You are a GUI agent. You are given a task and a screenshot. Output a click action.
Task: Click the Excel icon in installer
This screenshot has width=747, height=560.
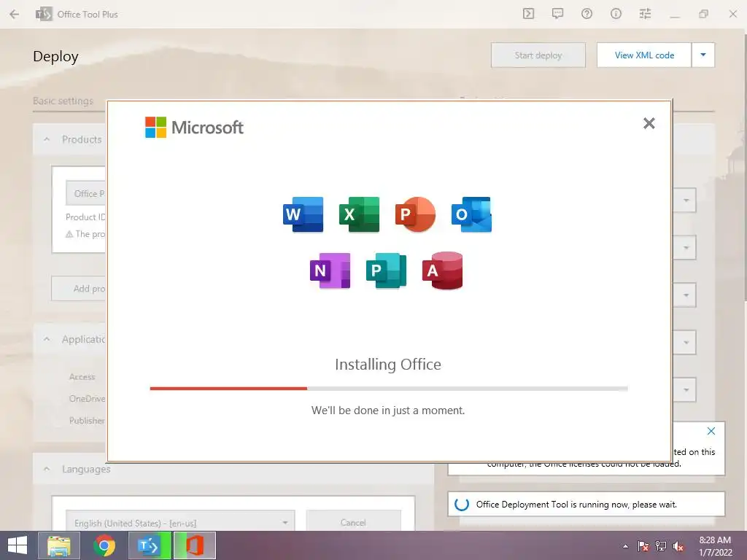[359, 214]
